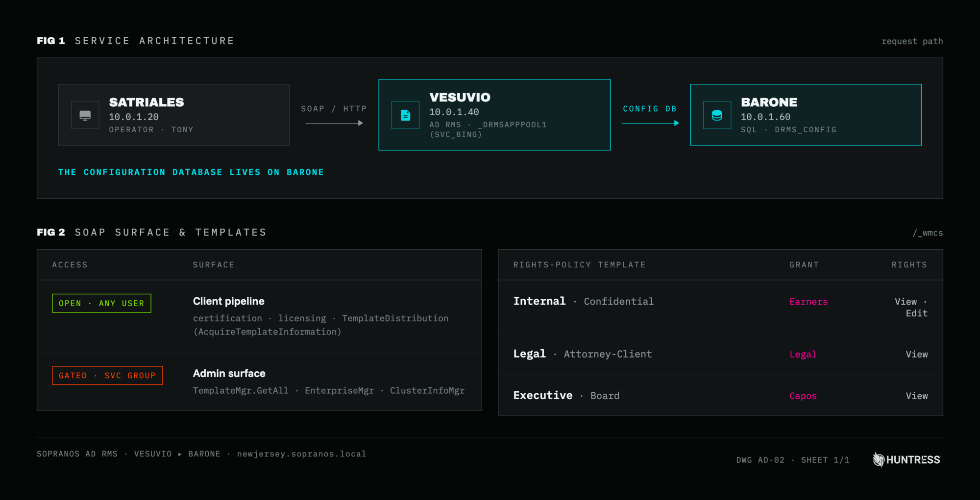The image size is (980, 500).
Task: Select the OPEN · ANY USER badge
Action: click(101, 303)
